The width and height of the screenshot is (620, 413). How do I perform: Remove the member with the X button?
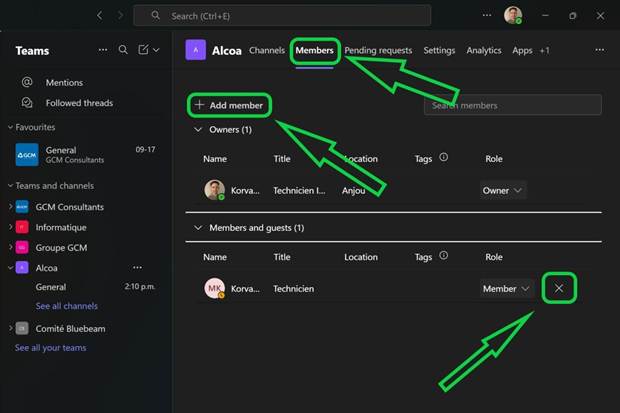(x=559, y=288)
